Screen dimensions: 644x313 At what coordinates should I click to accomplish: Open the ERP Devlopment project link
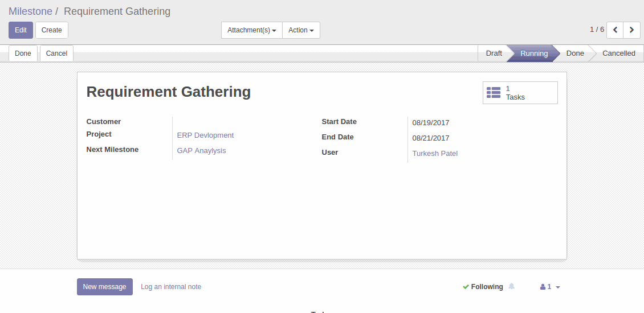(205, 135)
